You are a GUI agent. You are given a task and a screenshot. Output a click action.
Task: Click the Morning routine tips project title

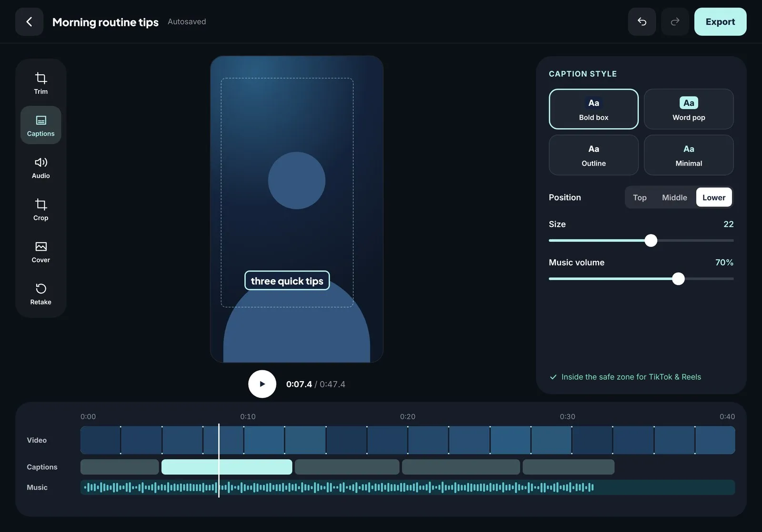(x=105, y=22)
